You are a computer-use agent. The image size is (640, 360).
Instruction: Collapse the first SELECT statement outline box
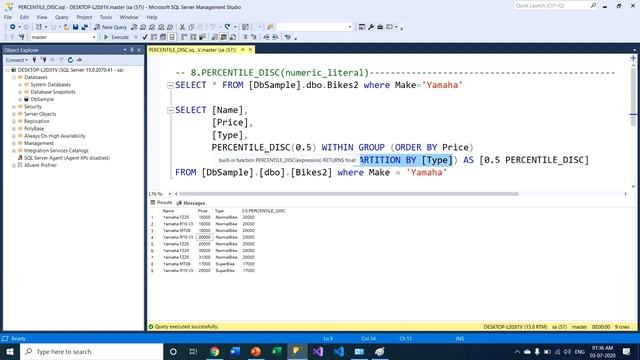pos(170,85)
